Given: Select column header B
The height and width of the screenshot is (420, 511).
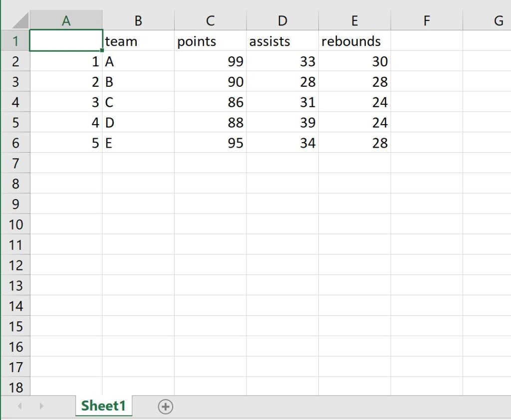Looking at the screenshot, I should point(138,20).
